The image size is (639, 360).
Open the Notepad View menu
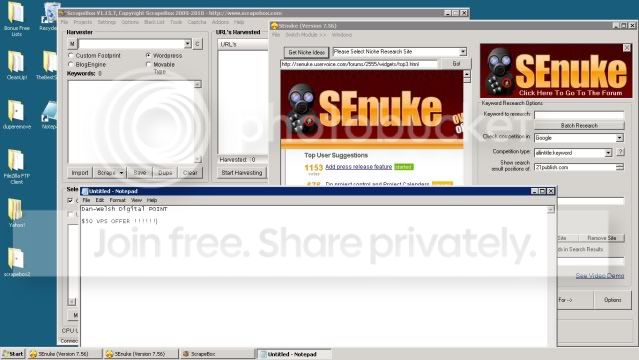(137, 200)
